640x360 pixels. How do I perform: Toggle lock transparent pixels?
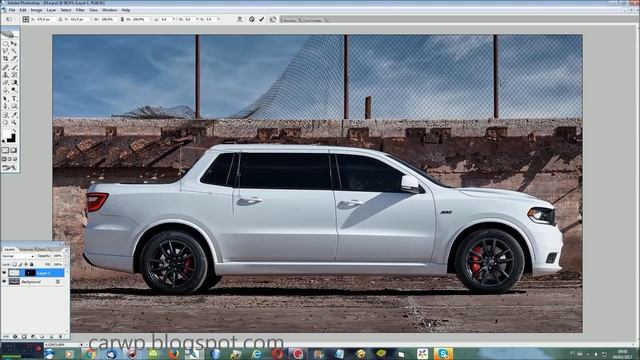coord(14,264)
